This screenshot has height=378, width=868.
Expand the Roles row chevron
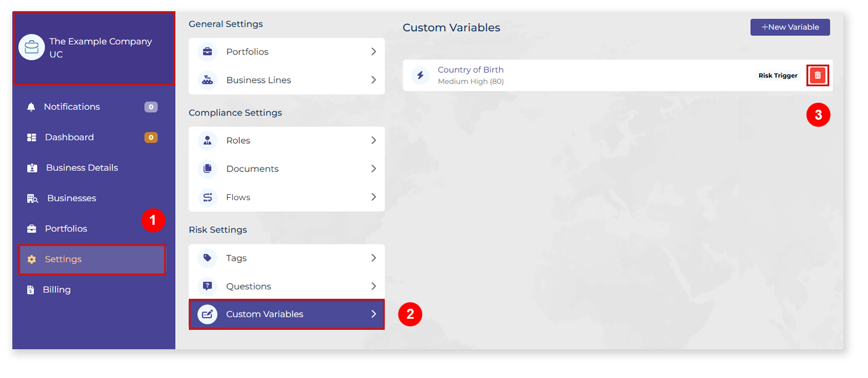tap(374, 140)
